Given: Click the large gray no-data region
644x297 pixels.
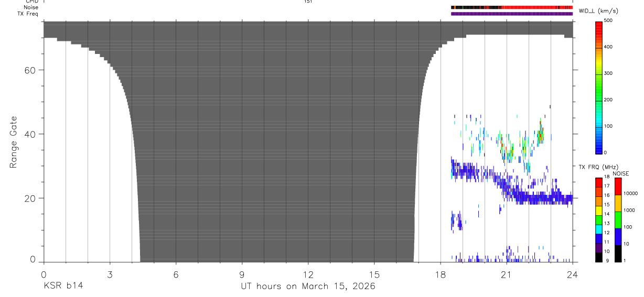Looking at the screenshot, I should point(278,141).
